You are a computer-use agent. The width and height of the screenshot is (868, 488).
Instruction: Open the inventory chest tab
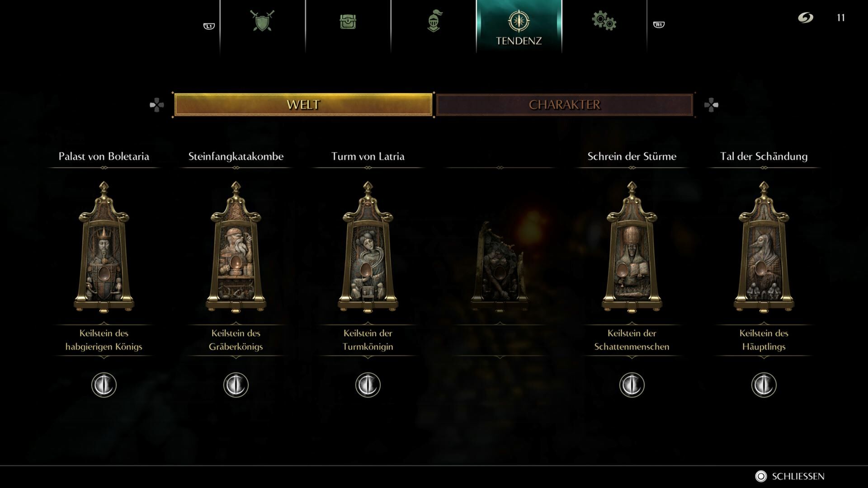348,21
